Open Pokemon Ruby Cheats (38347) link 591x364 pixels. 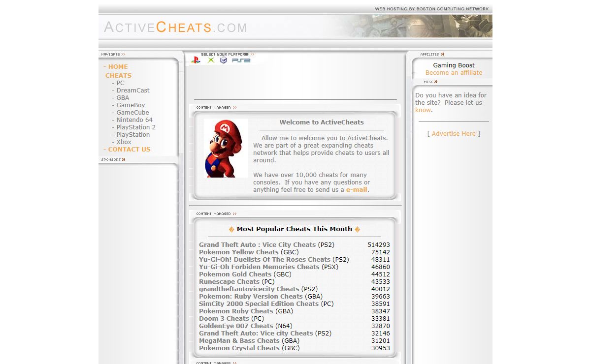(236, 311)
